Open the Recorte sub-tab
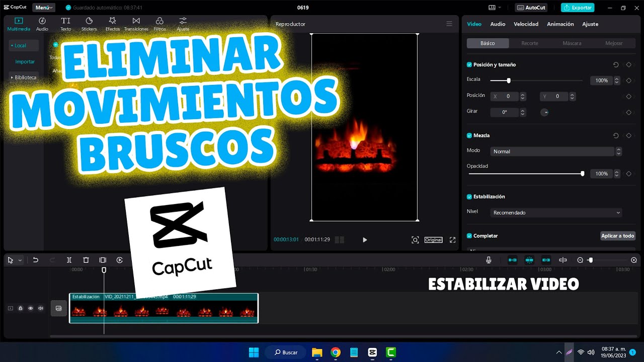Viewport: 644px width, 362px height. [530, 43]
